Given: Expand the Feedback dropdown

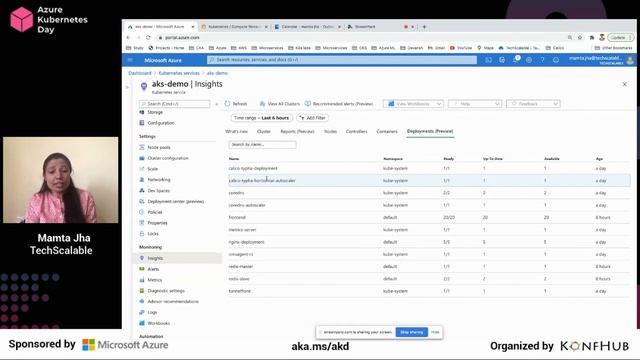Looking at the screenshot, I should click(533, 104).
